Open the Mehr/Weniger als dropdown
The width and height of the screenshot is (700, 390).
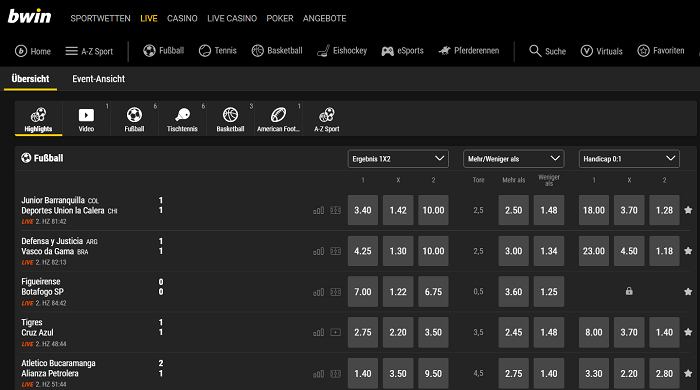514,159
